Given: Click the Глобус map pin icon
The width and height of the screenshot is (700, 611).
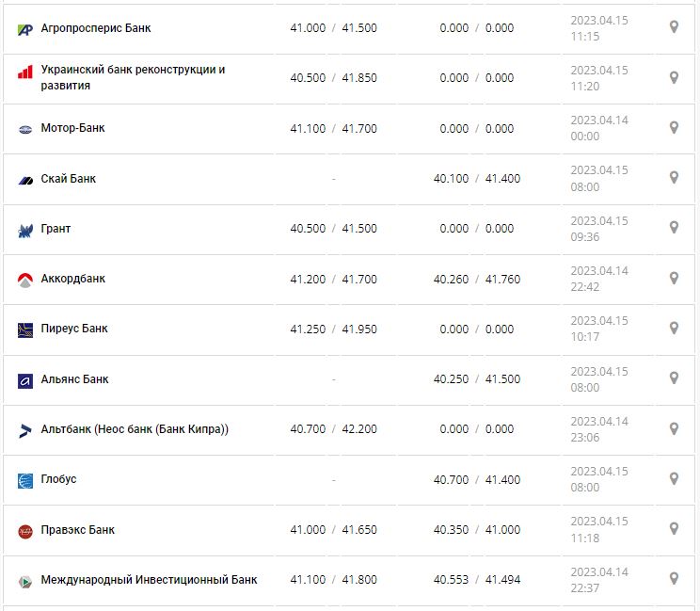Looking at the screenshot, I should pyautogui.click(x=674, y=478).
